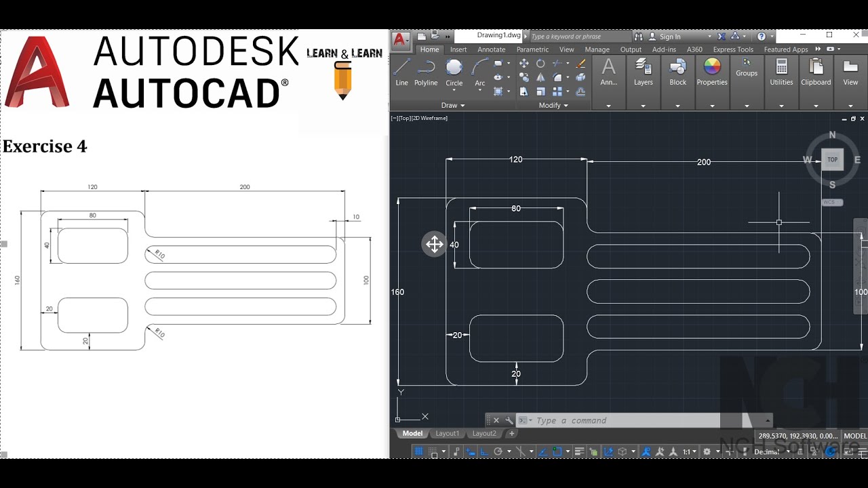868x488 pixels.
Task: Click the MODEL space button in status bar
Action: 854,436
